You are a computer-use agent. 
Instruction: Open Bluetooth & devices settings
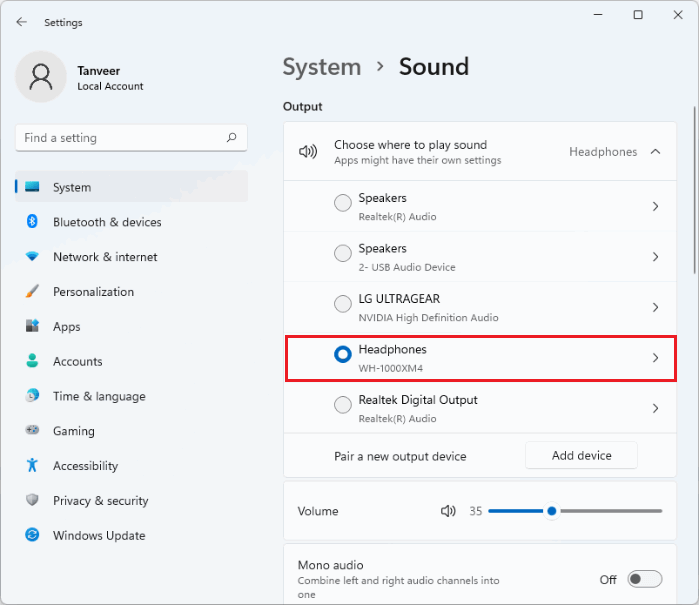click(132, 222)
